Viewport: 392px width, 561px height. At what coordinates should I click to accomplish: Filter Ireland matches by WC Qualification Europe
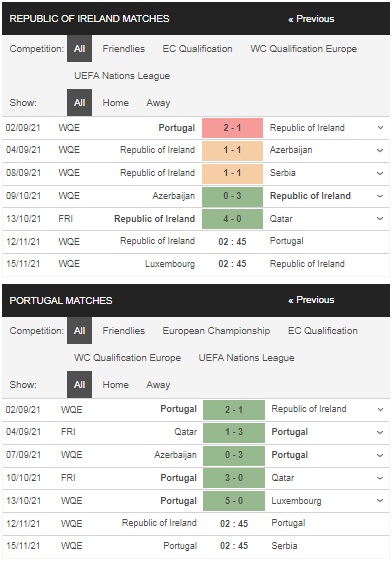pos(304,49)
